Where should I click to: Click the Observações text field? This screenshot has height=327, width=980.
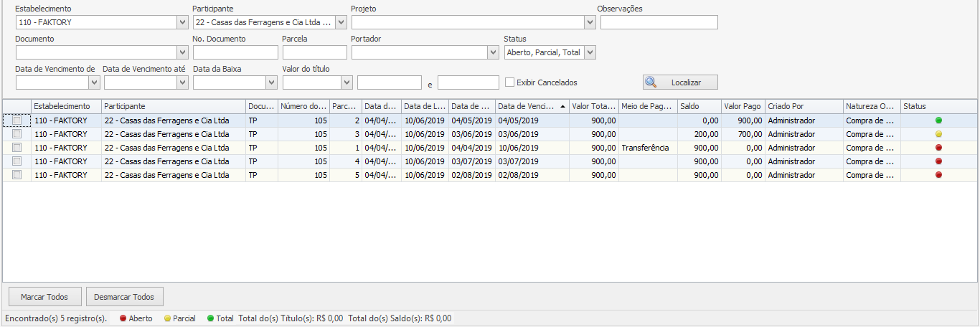tap(659, 22)
